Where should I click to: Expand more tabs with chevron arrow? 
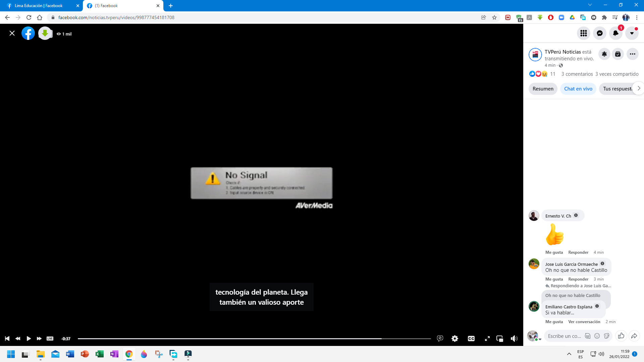click(639, 88)
